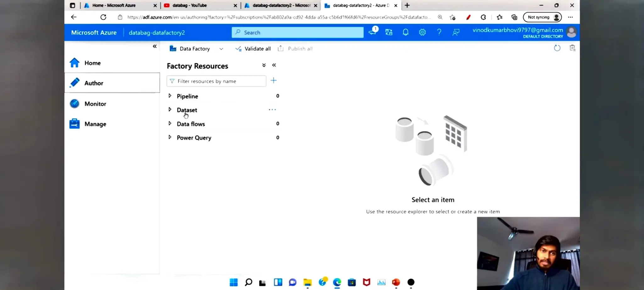This screenshot has height=290, width=644.
Task: Select the Data flows label
Action: [x=191, y=124]
